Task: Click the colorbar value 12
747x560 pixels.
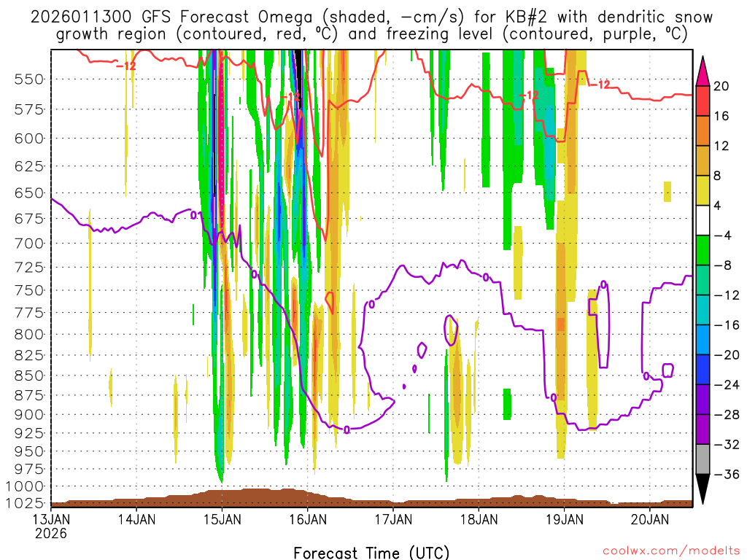Action: click(x=721, y=146)
